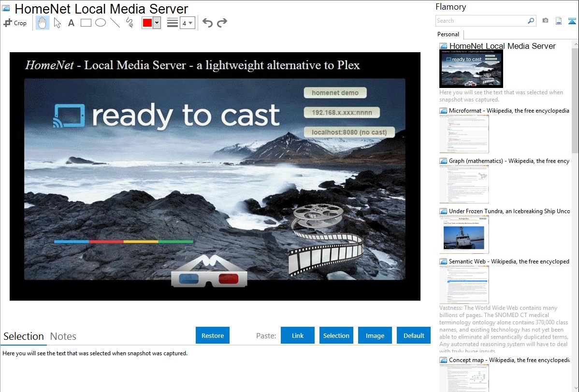579x392 pixels.
Task: Open the line width 4 dropdown
Action: (x=187, y=23)
